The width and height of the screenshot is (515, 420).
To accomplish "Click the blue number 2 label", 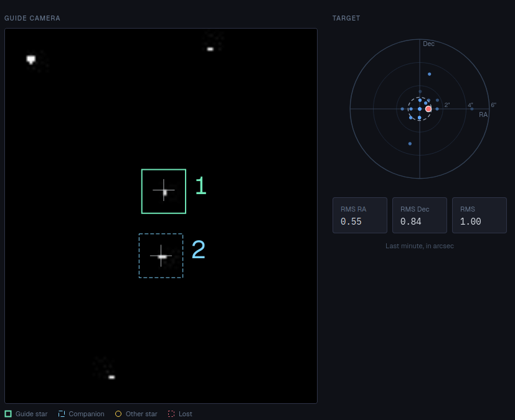I will (199, 250).
